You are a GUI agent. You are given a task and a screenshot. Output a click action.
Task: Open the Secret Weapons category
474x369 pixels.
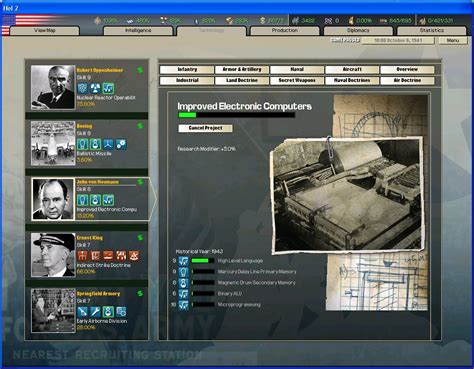point(297,80)
